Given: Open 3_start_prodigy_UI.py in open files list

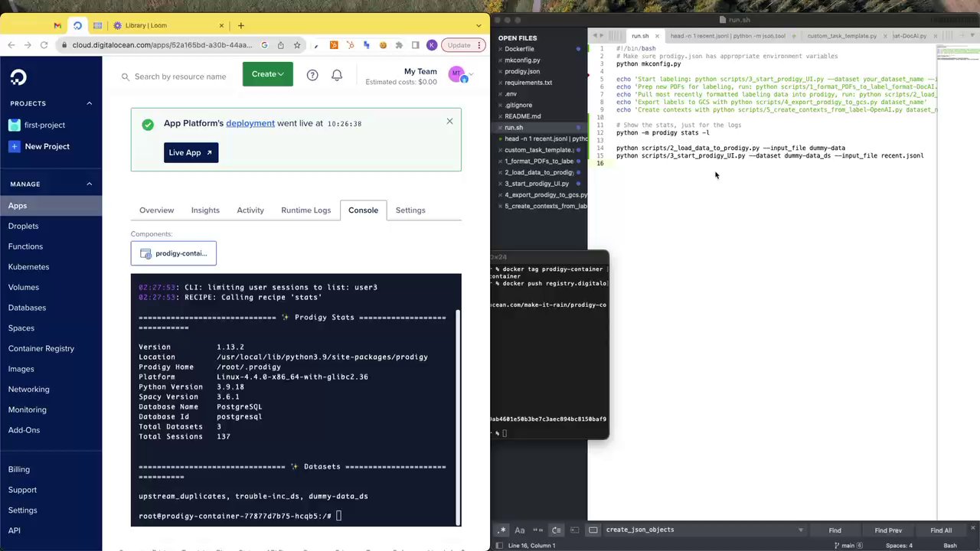Looking at the screenshot, I should click(x=537, y=184).
